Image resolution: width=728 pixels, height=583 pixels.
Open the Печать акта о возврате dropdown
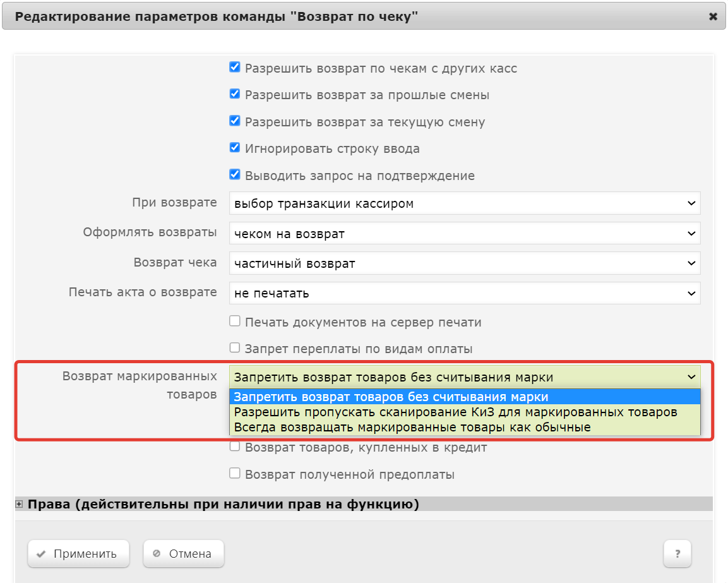[464, 293]
